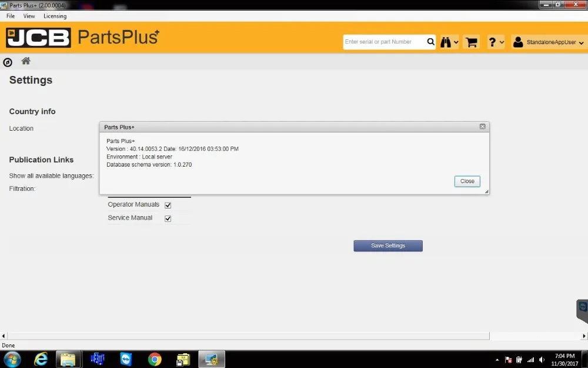Click the search magnifier icon
The image size is (588, 368).
(430, 42)
